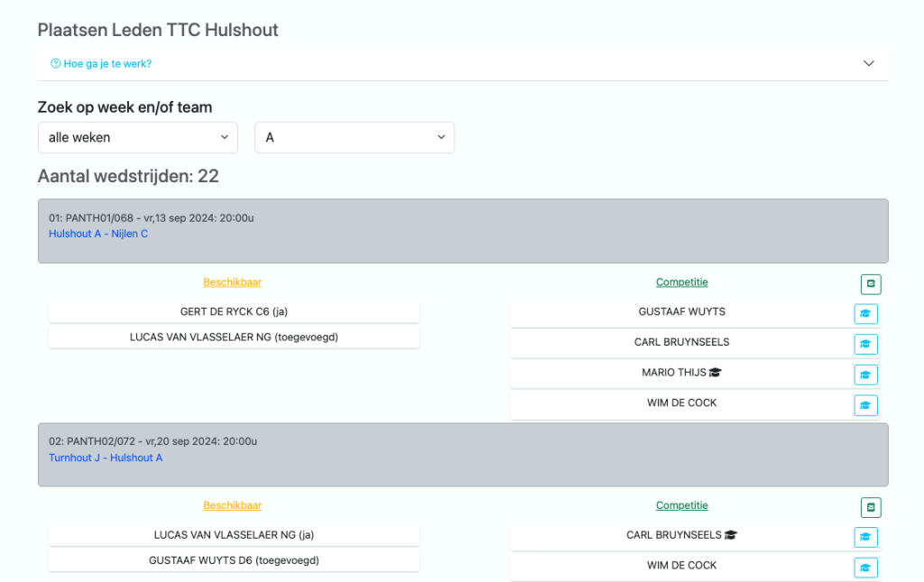Open the team dropdown showing A
The height and width of the screenshot is (582, 924).
pos(355,137)
